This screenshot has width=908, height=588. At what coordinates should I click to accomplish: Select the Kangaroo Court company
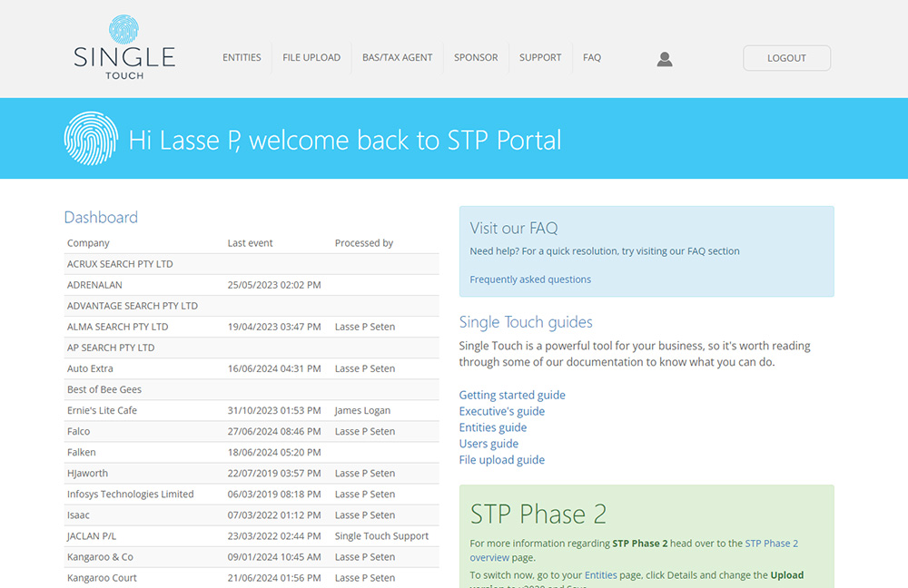click(x=102, y=578)
